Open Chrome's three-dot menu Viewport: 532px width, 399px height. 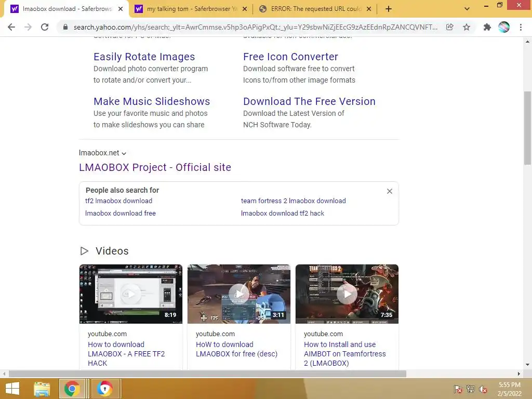pos(521,27)
